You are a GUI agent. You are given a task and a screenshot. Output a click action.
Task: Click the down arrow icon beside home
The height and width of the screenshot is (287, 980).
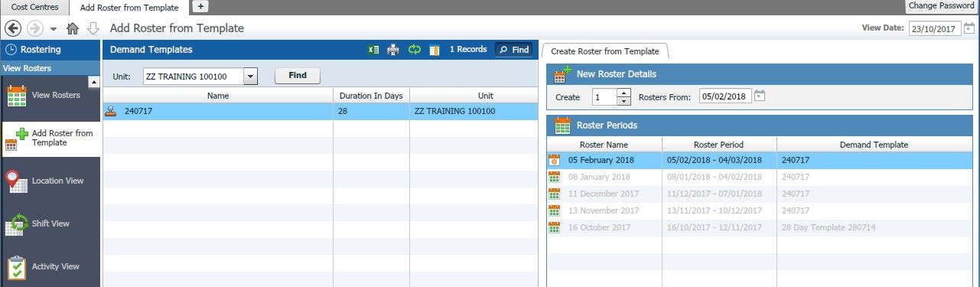pyautogui.click(x=93, y=28)
